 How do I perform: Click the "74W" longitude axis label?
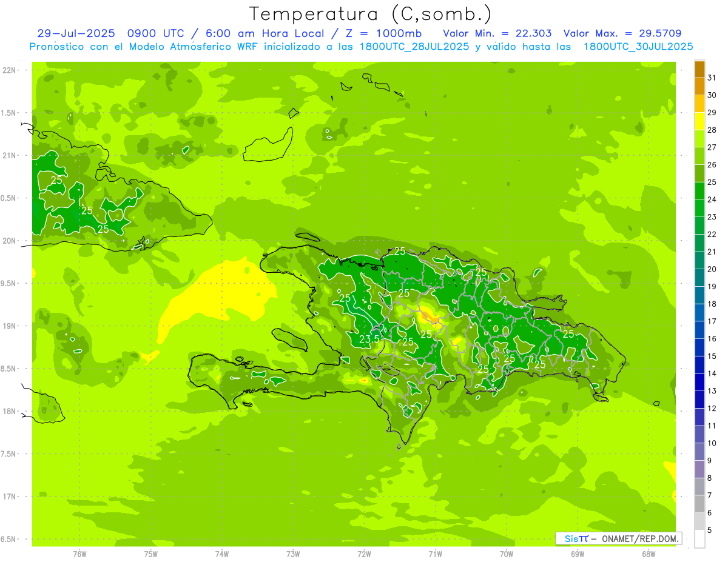point(221,554)
